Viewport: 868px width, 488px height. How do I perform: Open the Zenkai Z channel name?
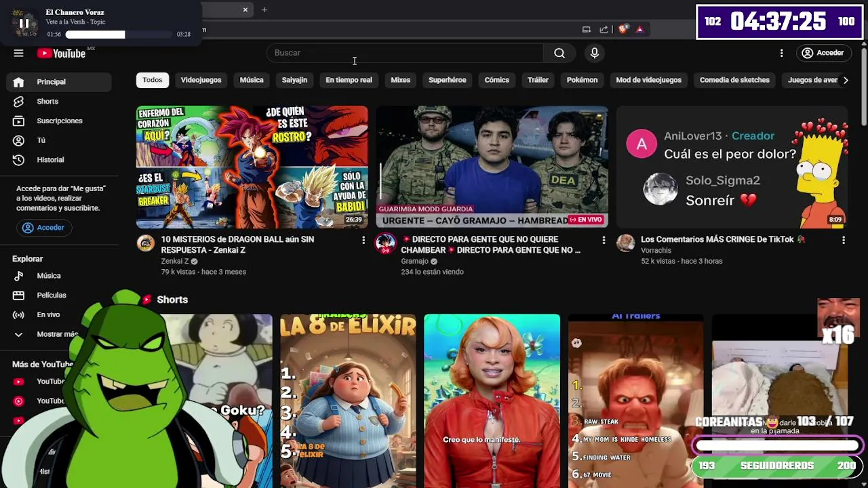(x=175, y=261)
